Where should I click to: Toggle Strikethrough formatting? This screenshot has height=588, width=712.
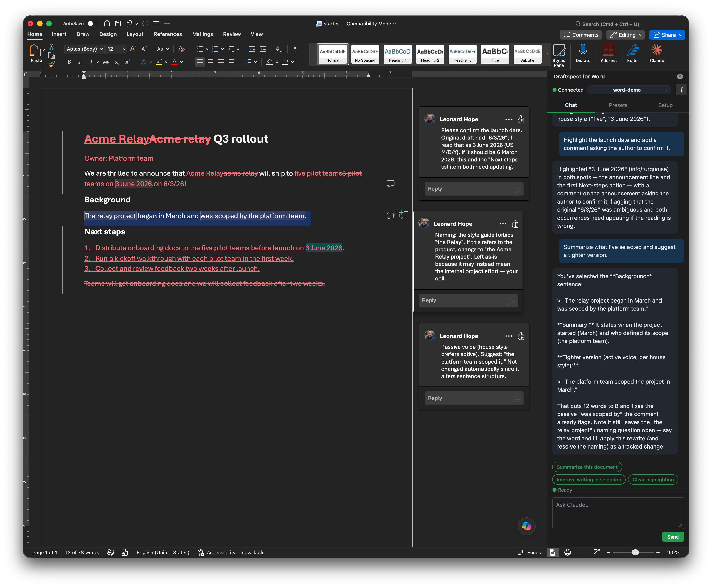[106, 62]
